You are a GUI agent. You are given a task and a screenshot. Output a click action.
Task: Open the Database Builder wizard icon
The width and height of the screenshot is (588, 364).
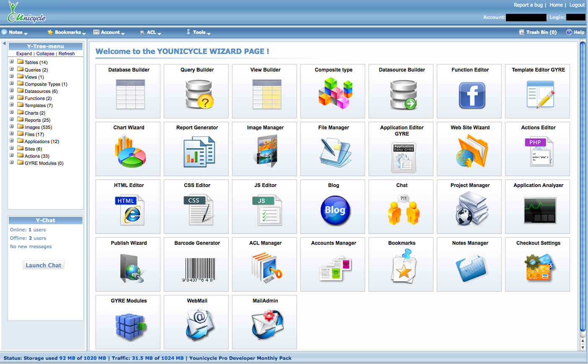(x=130, y=95)
